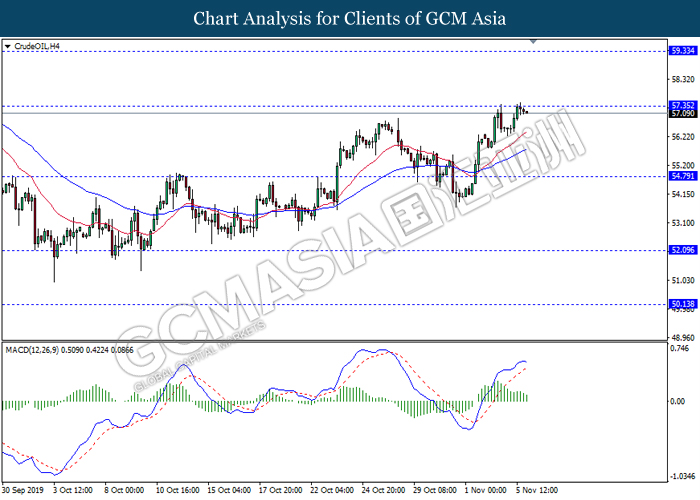Select the 57.352 price level label

click(683, 105)
